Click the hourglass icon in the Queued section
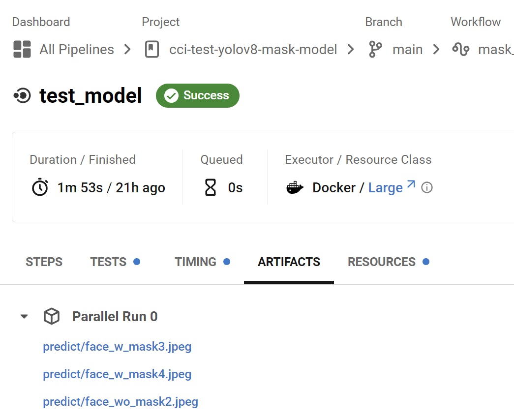 211,187
